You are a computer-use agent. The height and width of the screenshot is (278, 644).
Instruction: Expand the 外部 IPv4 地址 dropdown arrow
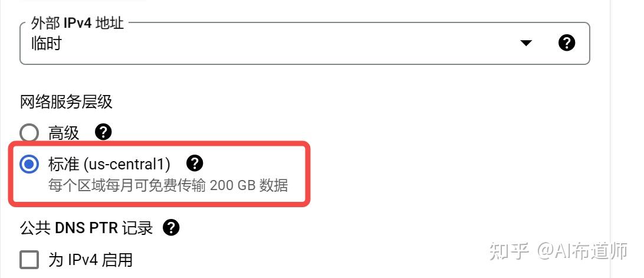coord(526,42)
